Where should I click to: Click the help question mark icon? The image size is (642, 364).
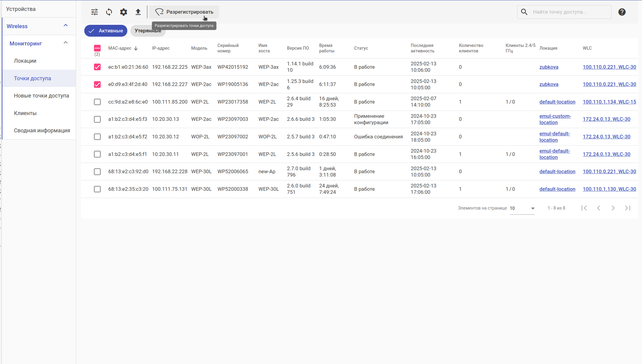click(622, 12)
